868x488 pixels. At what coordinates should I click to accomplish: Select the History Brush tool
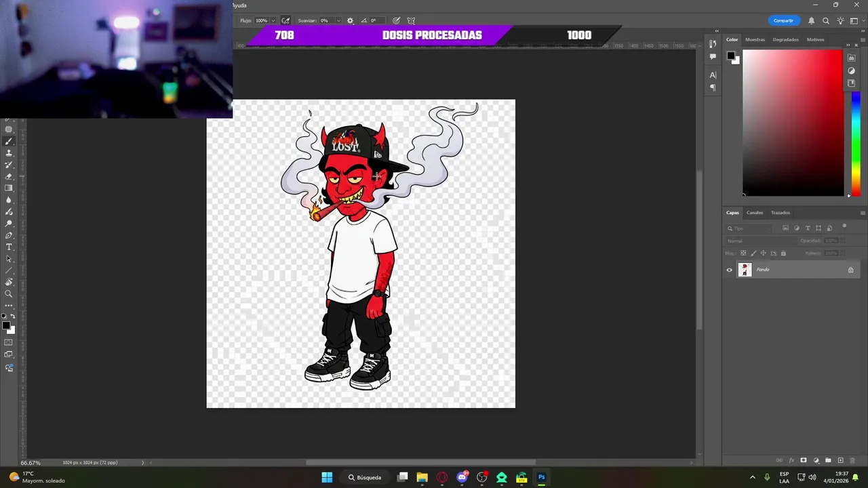point(9,165)
